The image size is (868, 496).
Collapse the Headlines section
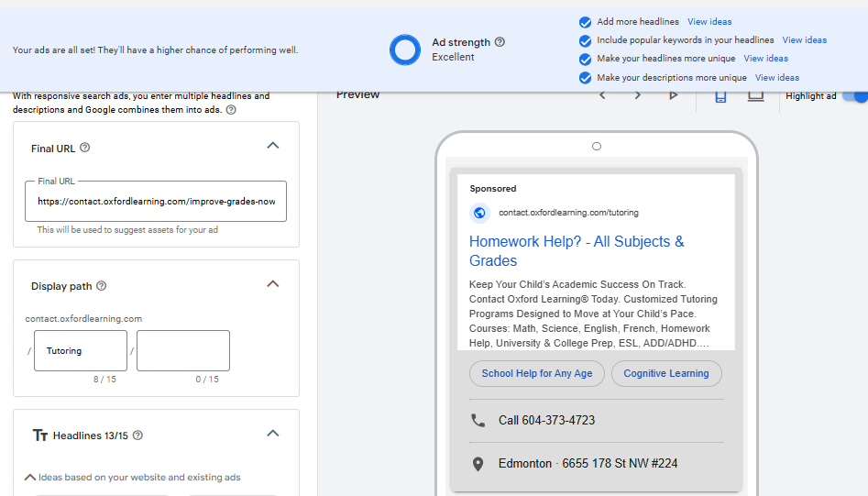click(273, 434)
